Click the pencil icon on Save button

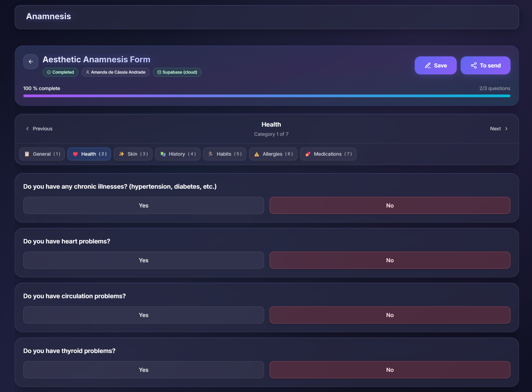point(428,65)
